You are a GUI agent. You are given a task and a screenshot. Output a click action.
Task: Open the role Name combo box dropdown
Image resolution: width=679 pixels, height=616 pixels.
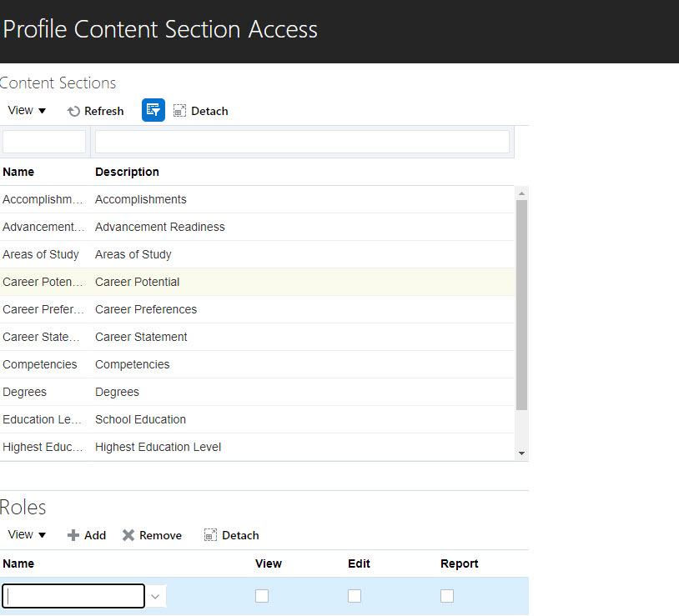[155, 595]
